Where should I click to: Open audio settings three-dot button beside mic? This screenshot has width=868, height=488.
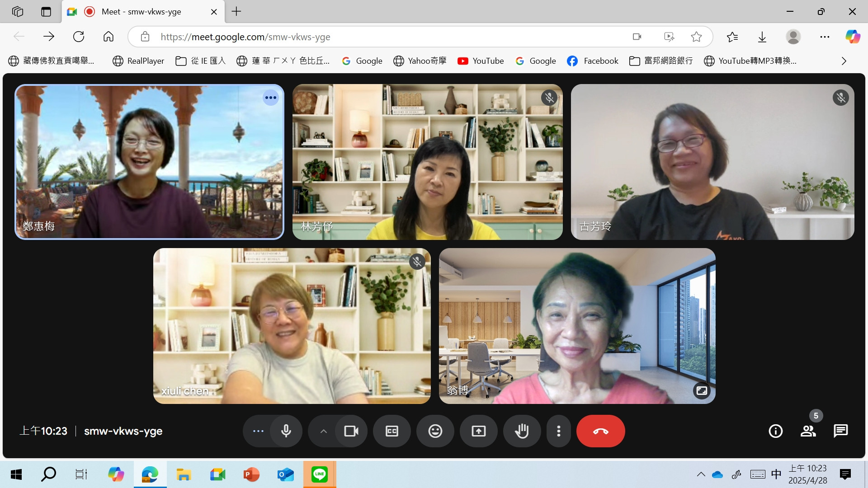pos(258,431)
